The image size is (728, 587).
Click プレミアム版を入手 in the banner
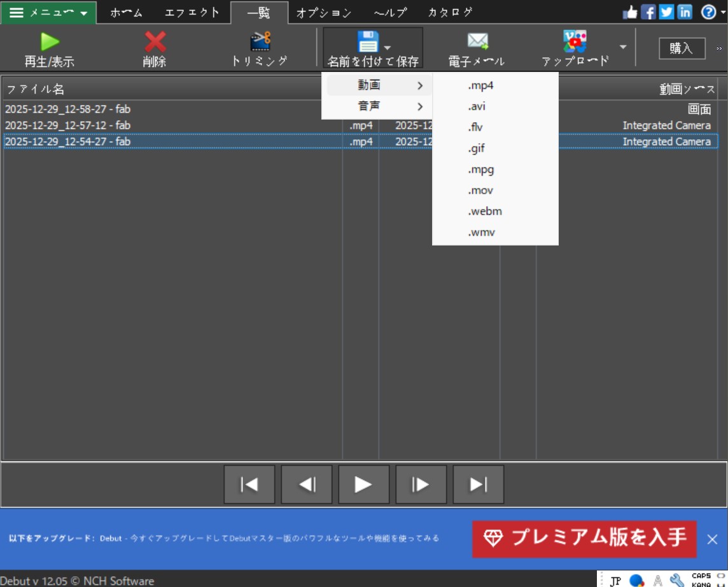(x=584, y=539)
